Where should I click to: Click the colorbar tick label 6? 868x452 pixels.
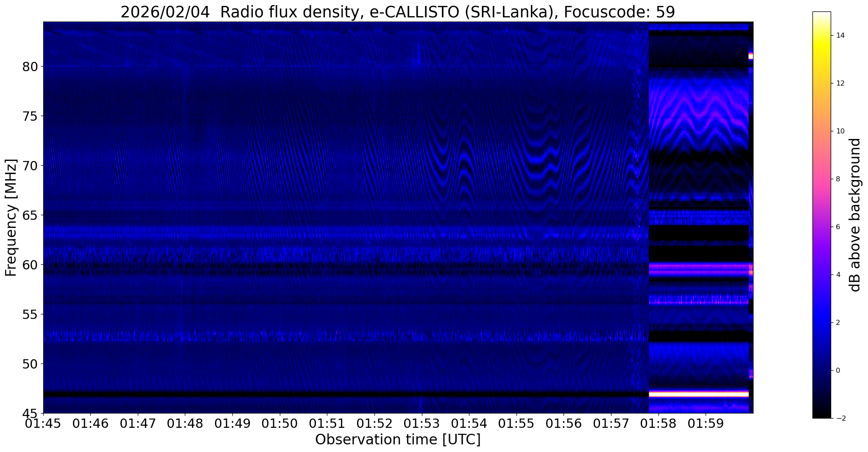coord(837,227)
